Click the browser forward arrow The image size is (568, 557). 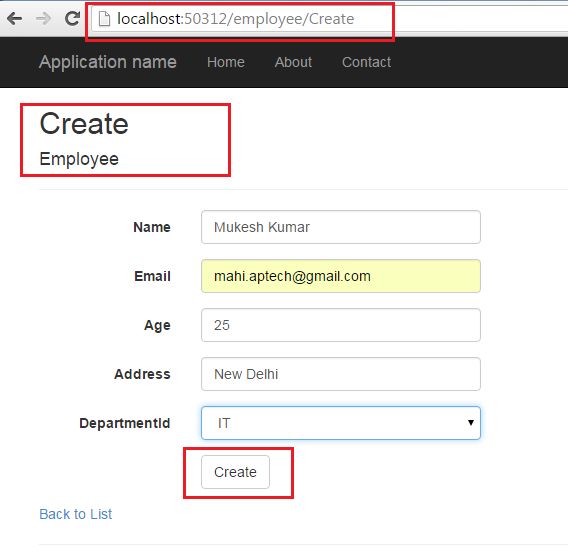pyautogui.click(x=43, y=18)
